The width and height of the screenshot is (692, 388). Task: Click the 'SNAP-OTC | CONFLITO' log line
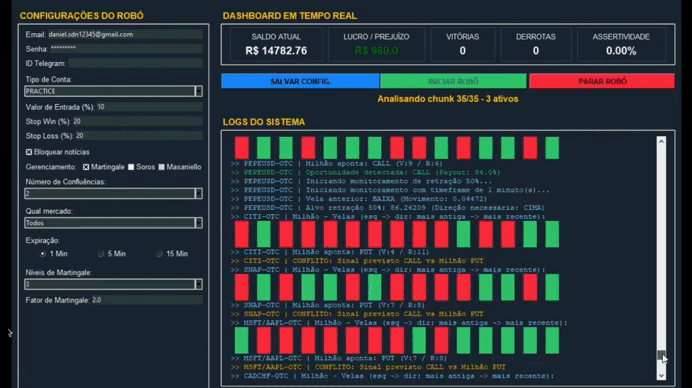pyautogui.click(x=357, y=314)
